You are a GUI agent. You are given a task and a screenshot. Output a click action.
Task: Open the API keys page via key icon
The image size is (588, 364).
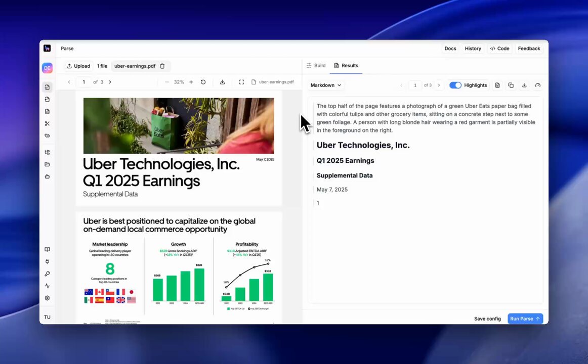tap(47, 274)
